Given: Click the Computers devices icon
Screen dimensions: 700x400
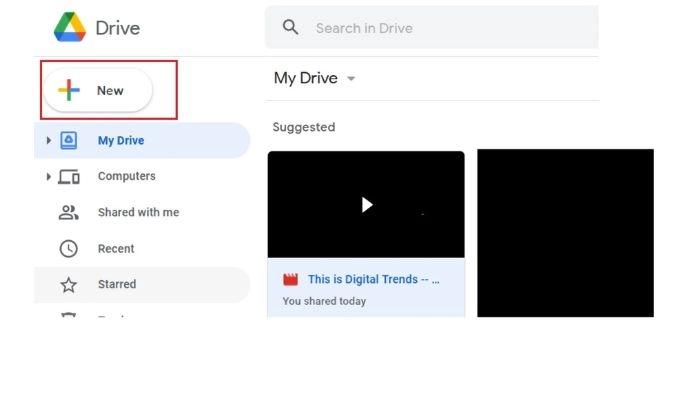Looking at the screenshot, I should 69,177.
